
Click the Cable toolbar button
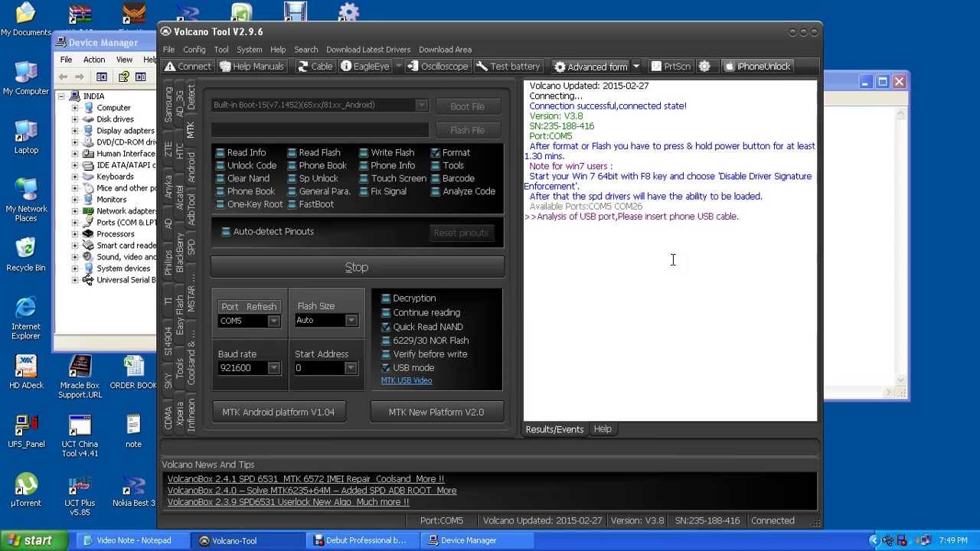(x=315, y=67)
